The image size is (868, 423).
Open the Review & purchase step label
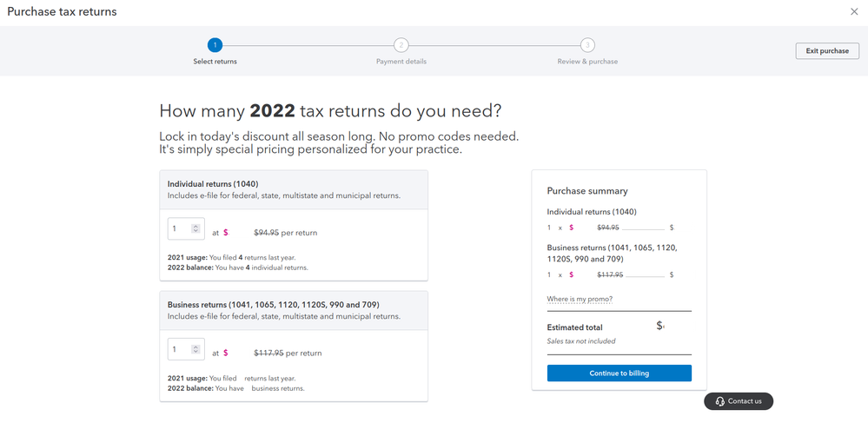(587, 62)
